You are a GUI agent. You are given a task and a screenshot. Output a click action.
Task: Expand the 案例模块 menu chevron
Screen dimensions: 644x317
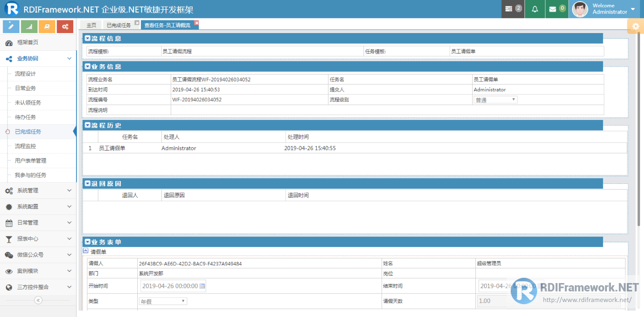click(x=69, y=271)
